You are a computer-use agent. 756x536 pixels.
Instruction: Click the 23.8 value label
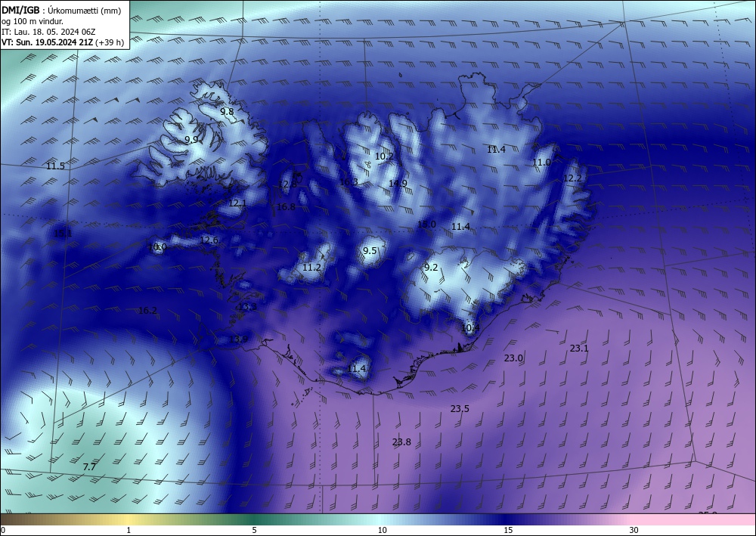pyautogui.click(x=401, y=442)
